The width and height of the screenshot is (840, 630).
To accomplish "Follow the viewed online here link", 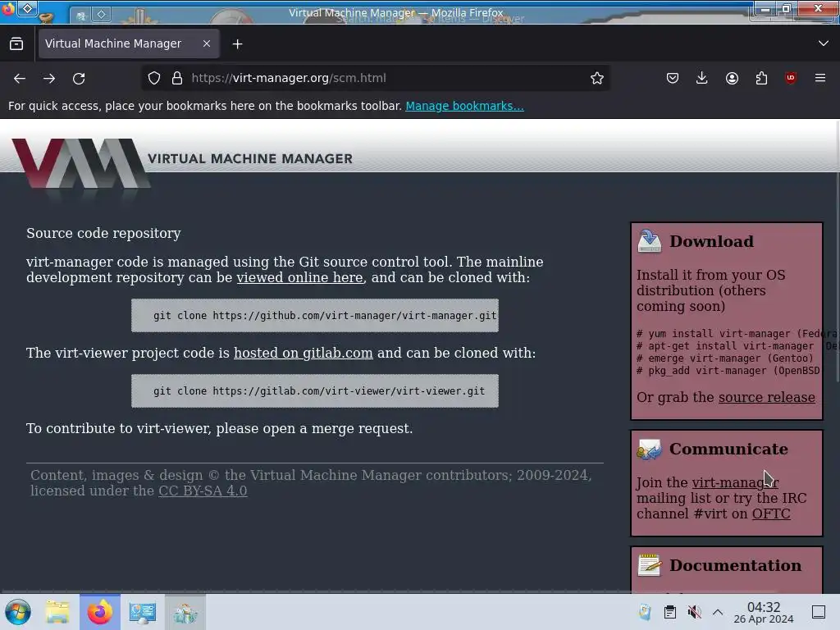I will [x=299, y=277].
